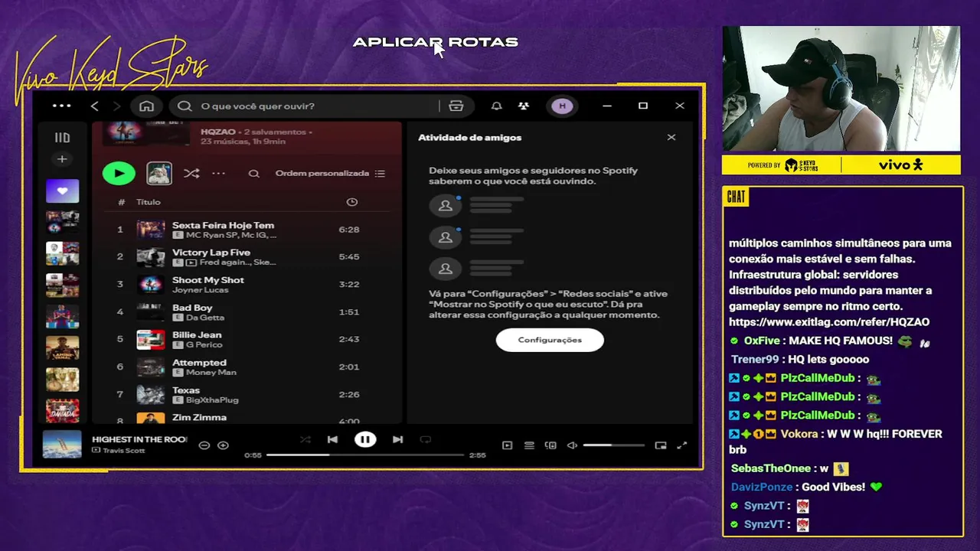Screen dimensions: 980x551
Task: Open the Liked Songs heart tile
Action: click(62, 191)
